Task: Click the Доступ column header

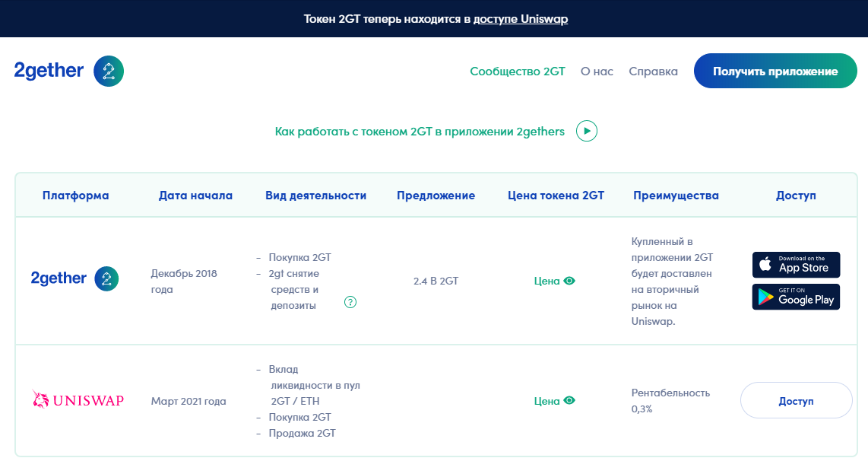Action: coord(796,196)
